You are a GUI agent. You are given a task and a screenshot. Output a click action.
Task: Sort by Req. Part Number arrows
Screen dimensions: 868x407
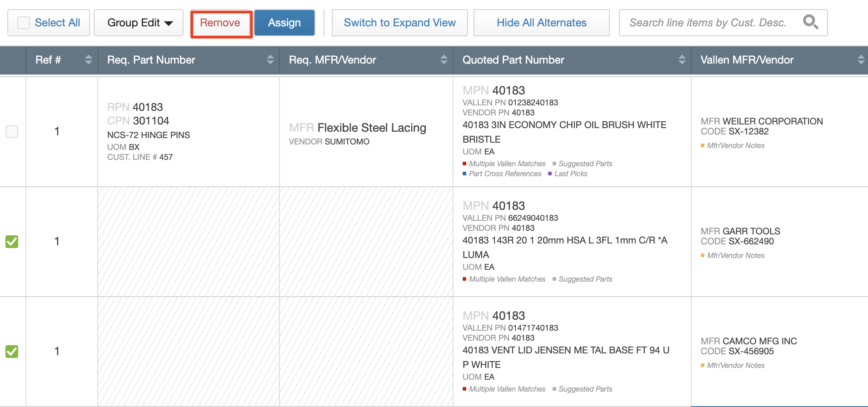pos(270,60)
